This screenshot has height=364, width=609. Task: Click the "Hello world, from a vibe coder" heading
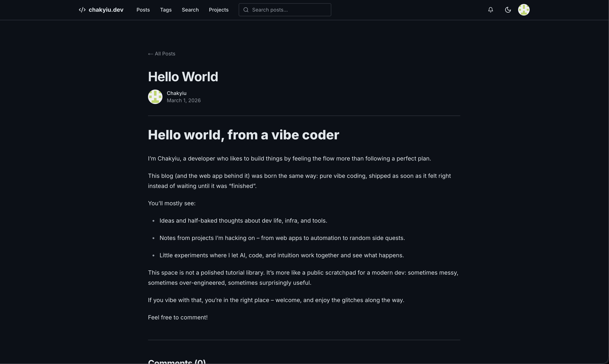point(243,135)
